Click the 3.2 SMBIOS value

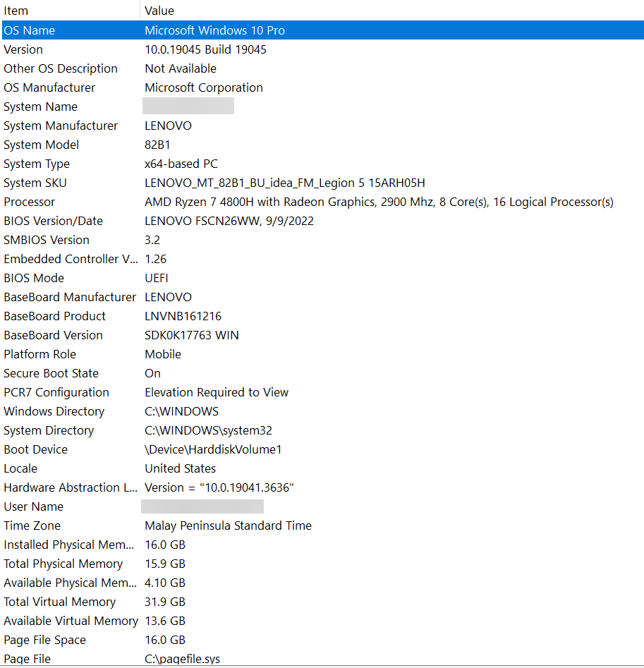point(152,240)
